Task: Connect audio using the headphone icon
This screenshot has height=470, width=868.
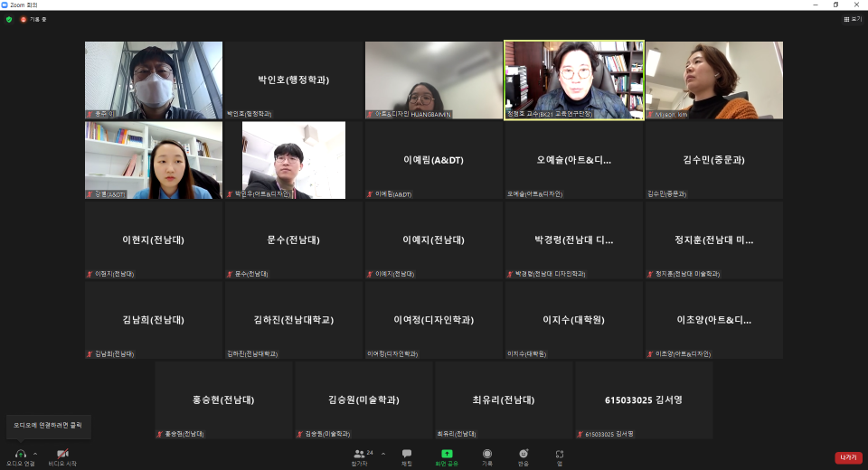Action: pyautogui.click(x=20, y=455)
